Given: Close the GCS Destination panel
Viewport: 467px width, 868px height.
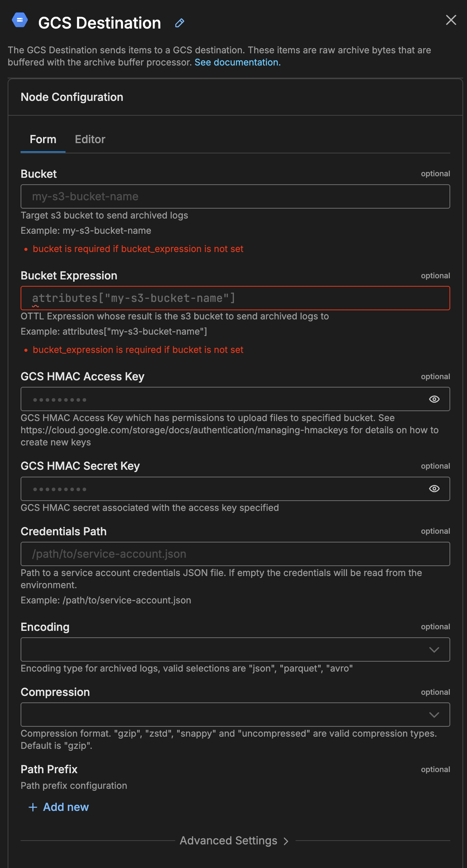Looking at the screenshot, I should 451,20.
